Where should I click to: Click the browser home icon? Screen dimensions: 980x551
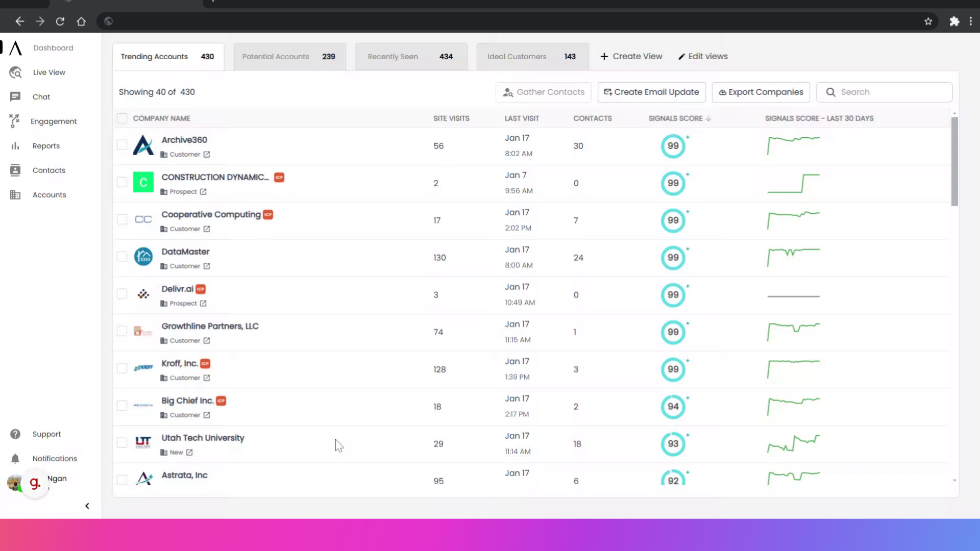click(81, 21)
